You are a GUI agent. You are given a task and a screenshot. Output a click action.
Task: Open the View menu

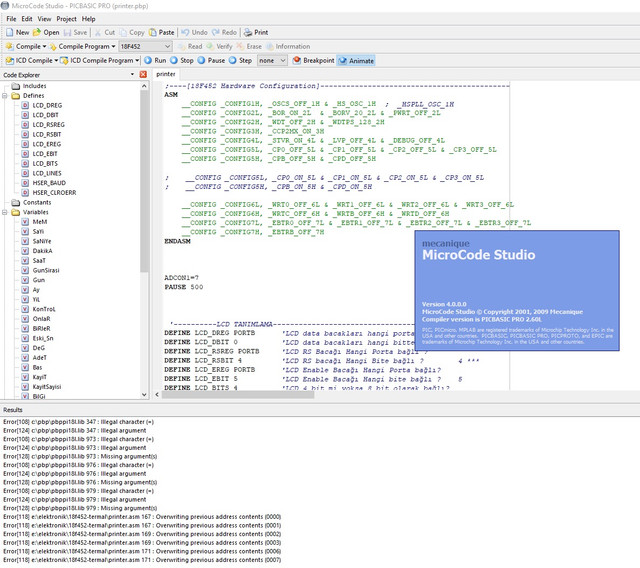(44, 19)
